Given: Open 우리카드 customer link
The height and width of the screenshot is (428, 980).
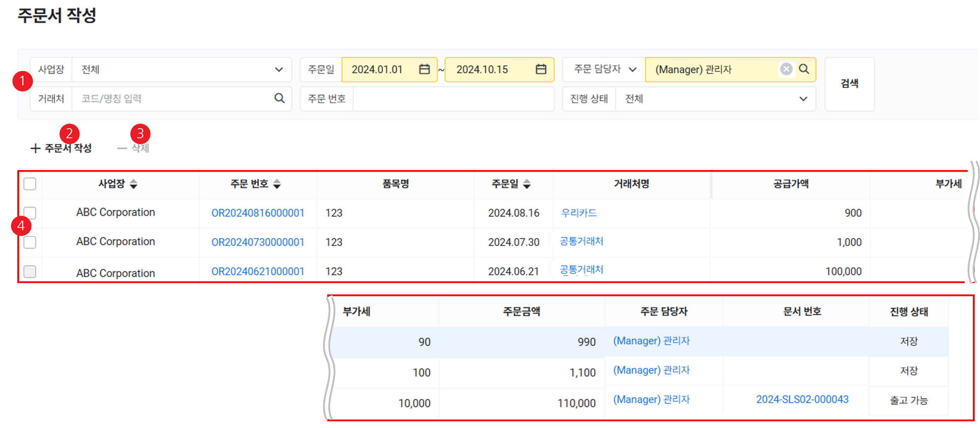Looking at the screenshot, I should 579,213.
